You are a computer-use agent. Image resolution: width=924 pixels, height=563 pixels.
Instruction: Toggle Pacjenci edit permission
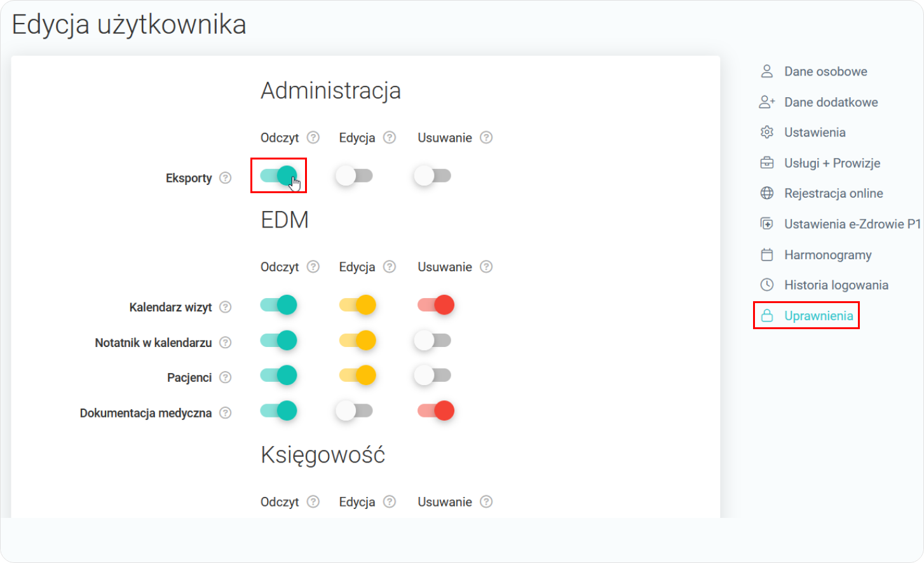tap(357, 376)
